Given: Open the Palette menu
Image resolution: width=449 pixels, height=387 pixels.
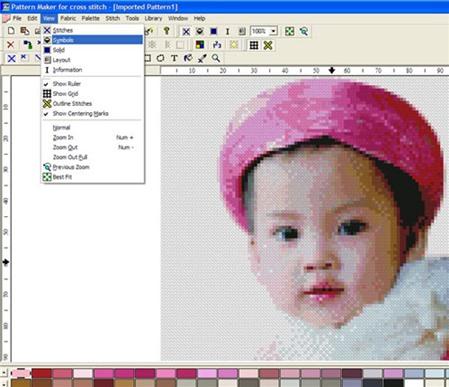Looking at the screenshot, I should (x=90, y=18).
